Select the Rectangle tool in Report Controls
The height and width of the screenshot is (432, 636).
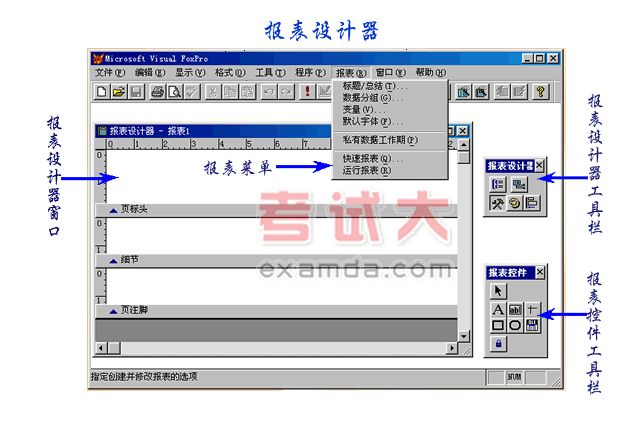point(498,325)
